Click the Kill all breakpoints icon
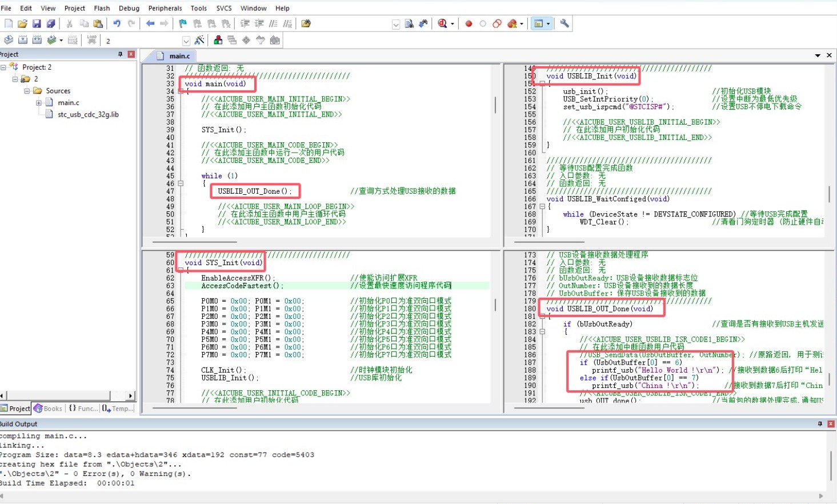The height and width of the screenshot is (504, 837). (x=512, y=23)
